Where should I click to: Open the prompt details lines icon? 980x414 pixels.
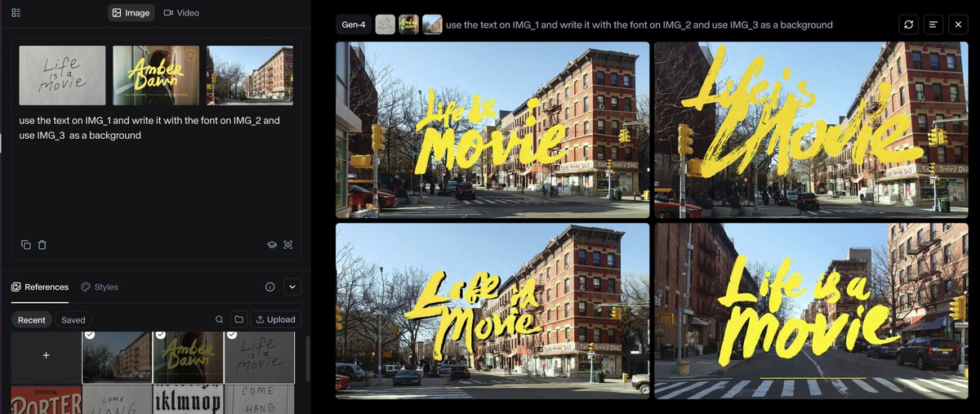933,24
